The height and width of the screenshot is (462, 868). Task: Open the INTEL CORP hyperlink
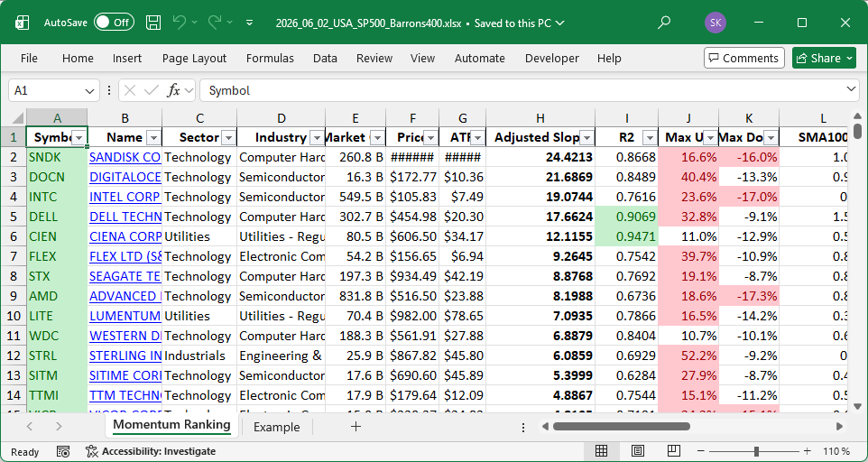coord(125,197)
